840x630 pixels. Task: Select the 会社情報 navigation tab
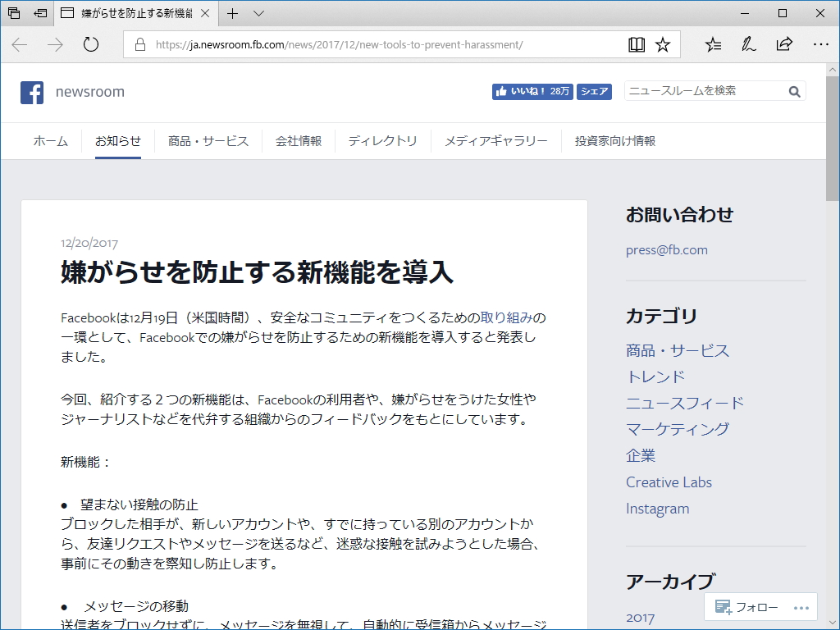[299, 140]
